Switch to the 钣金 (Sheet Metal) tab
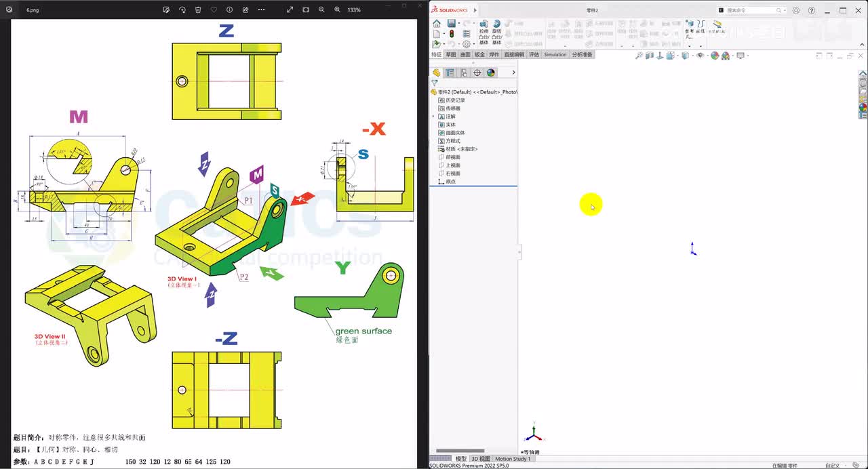Screen dimensions: 868x469 tap(479, 55)
